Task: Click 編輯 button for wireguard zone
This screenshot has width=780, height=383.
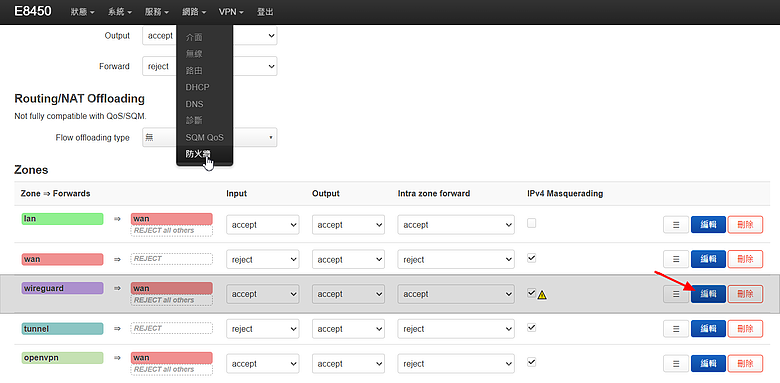Action: coord(708,294)
